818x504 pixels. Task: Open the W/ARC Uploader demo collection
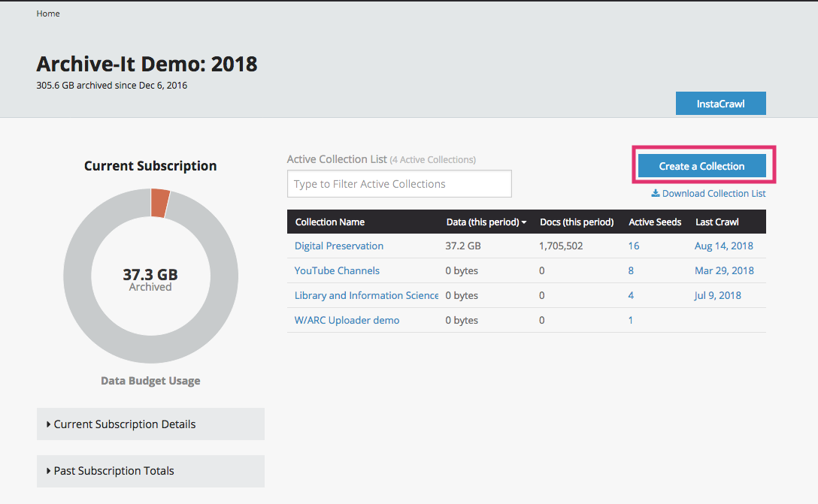point(347,320)
